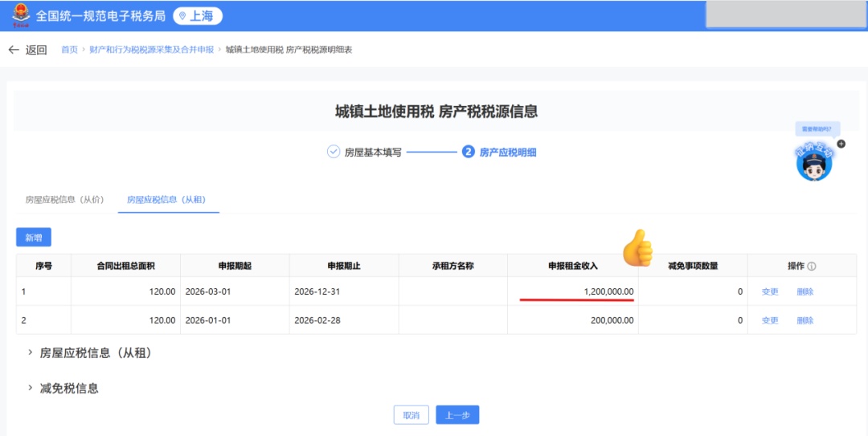Open the 征纳互动 assistant avatar
868x436 pixels.
814,163
